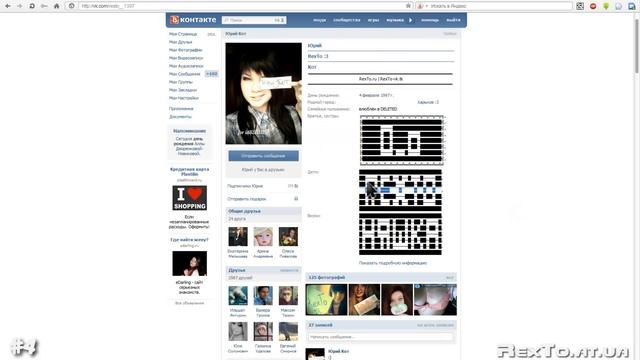Click the blue rightmost browser toolbar icon
This screenshot has height=360, width=640.
tap(631, 6)
